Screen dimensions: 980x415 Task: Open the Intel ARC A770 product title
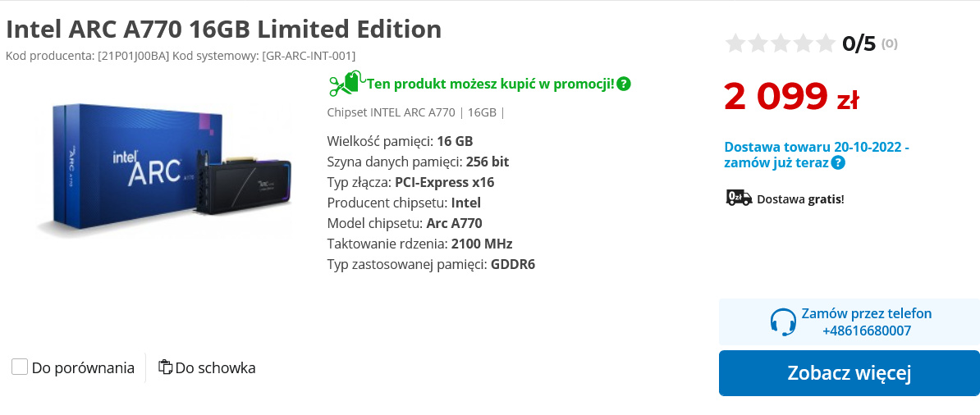coord(223,30)
